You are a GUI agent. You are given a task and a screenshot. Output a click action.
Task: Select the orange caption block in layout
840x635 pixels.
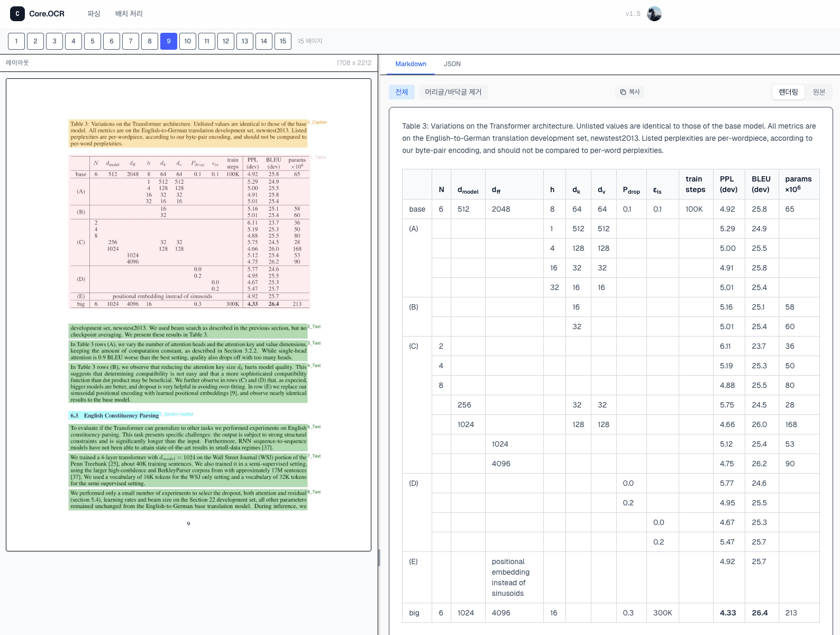point(188,133)
